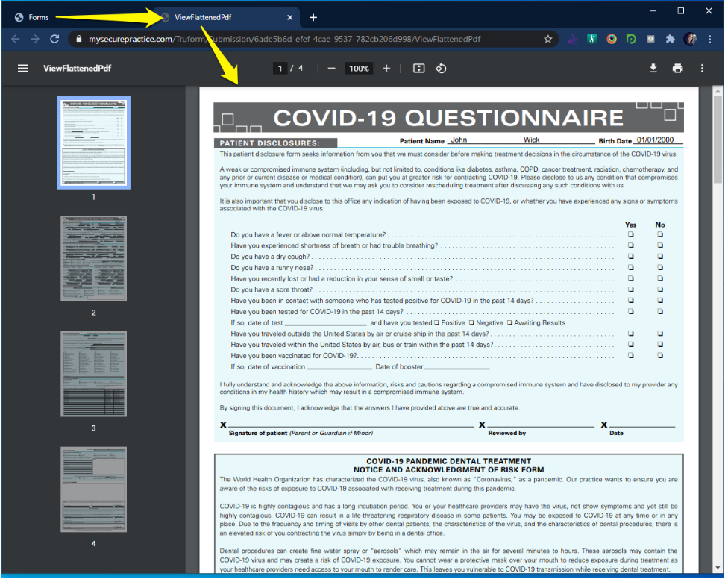This screenshot has width=728, height=579.
Task: Open PDF viewer more actions menu
Action: (x=702, y=69)
